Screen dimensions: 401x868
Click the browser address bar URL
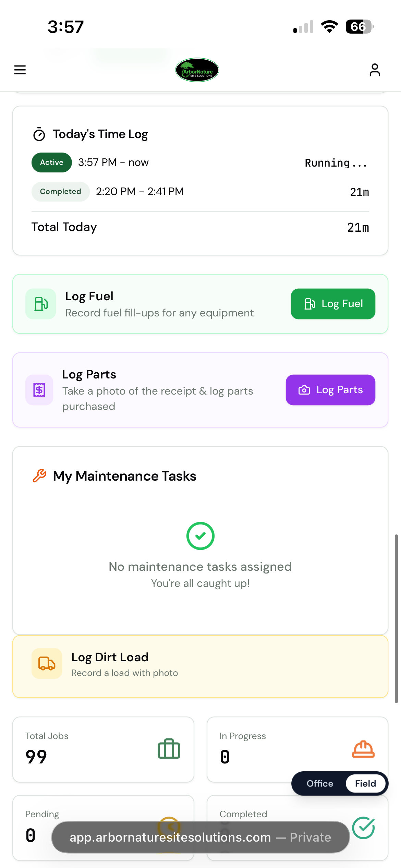pos(200,837)
